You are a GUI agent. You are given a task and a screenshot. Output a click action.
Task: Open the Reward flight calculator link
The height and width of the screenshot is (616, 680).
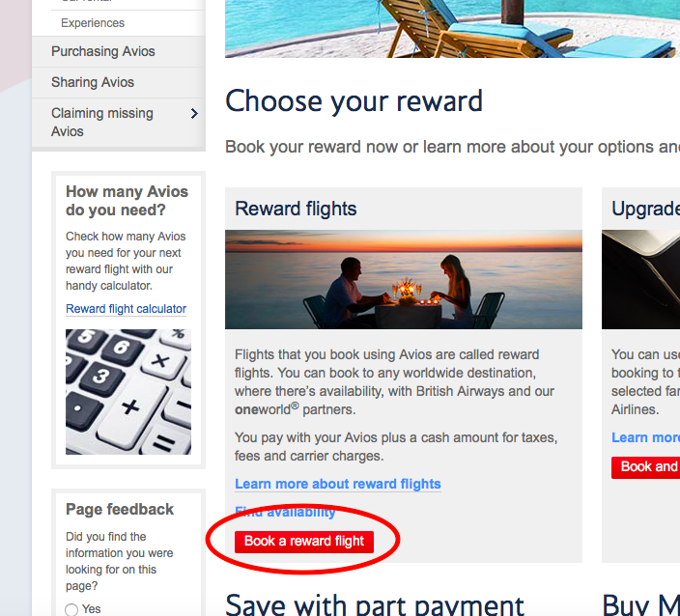(x=126, y=309)
